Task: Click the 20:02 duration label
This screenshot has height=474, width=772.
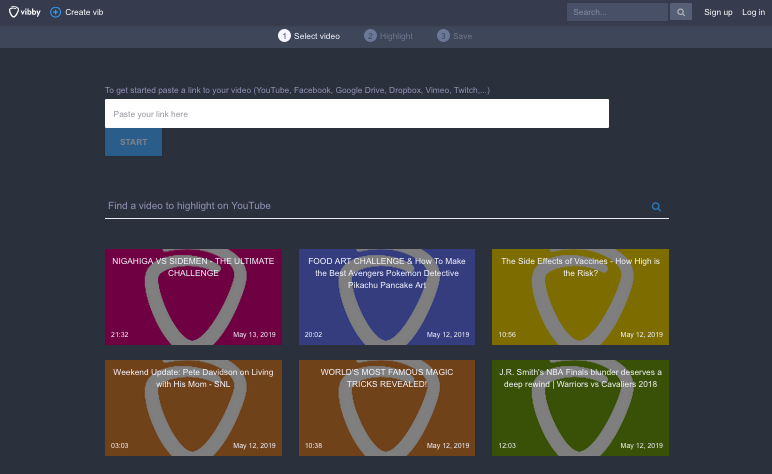Action: tap(313, 335)
